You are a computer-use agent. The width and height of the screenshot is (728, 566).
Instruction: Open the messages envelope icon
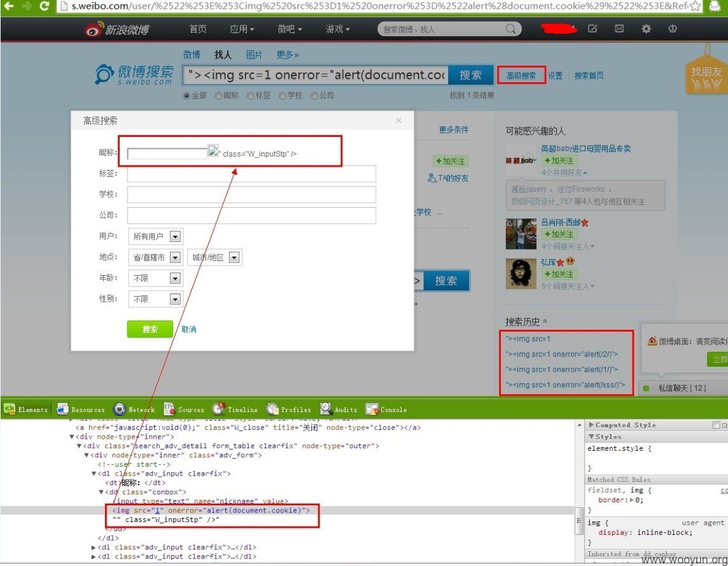tap(619, 29)
